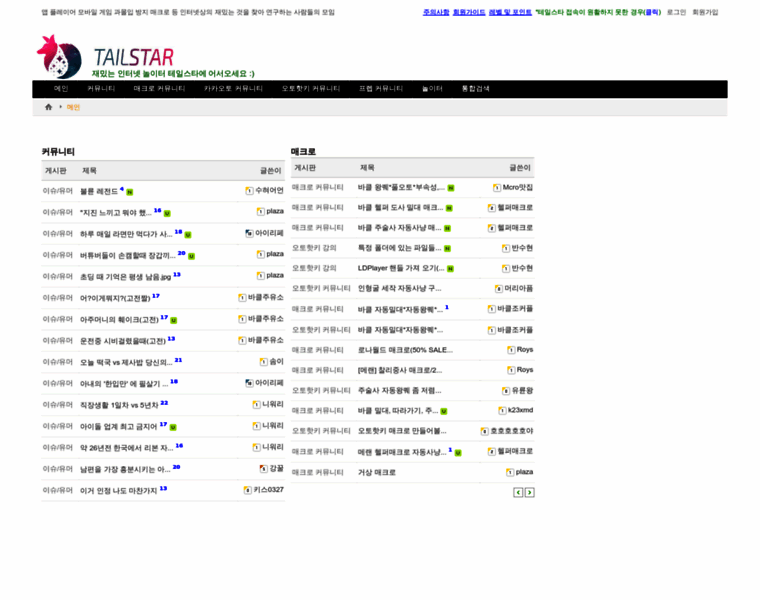
Task: Click the level icon beside 수혀어언
Action: (x=249, y=190)
